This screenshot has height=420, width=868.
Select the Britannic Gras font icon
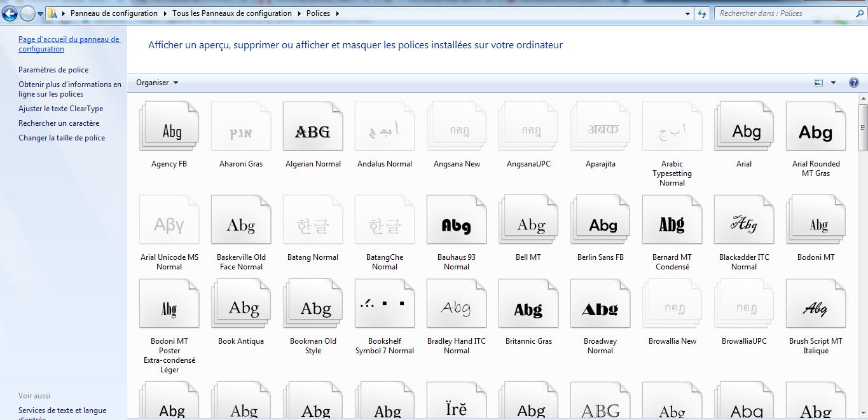click(x=528, y=304)
